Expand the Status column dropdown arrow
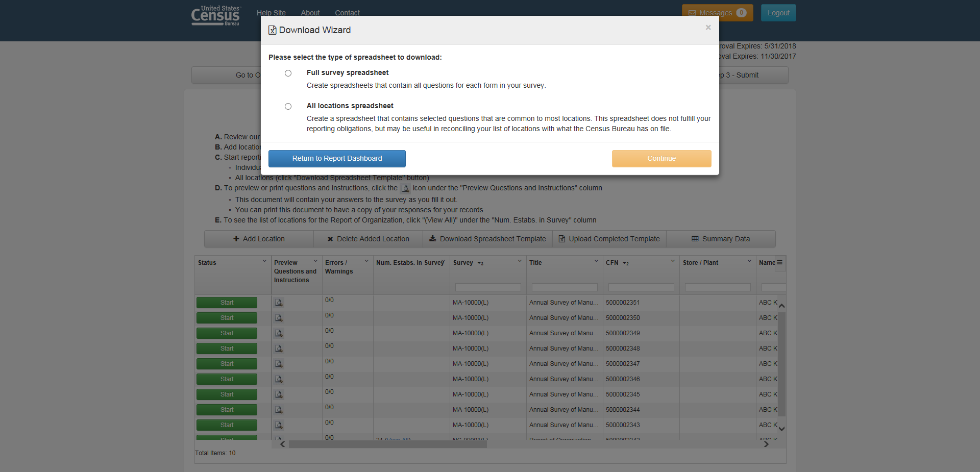980x472 pixels. coord(264,261)
